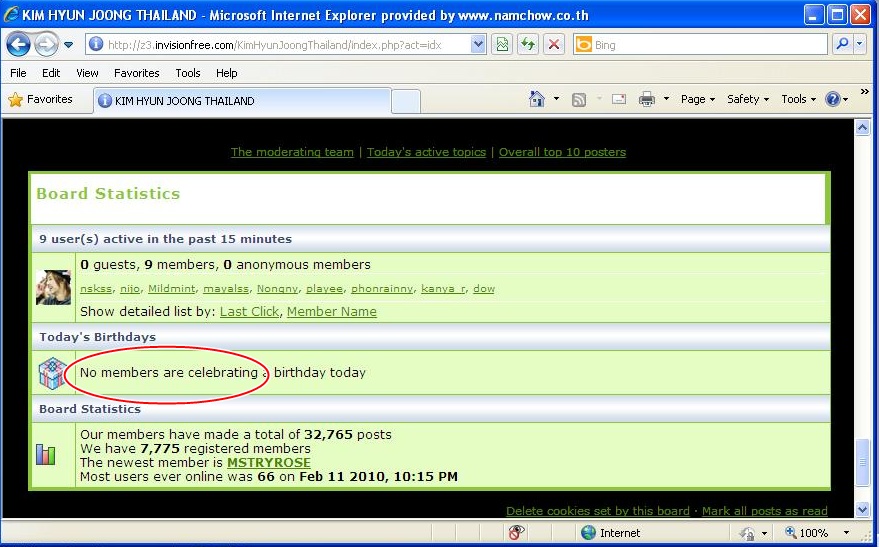
Task: Click Delete cookies set by this board
Action: coord(598,511)
